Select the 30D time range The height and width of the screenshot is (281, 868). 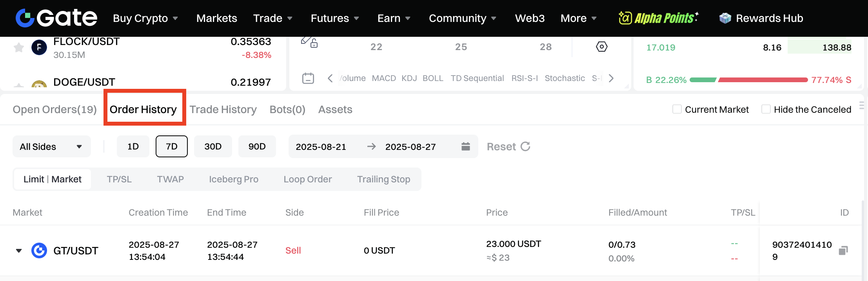pyautogui.click(x=213, y=146)
